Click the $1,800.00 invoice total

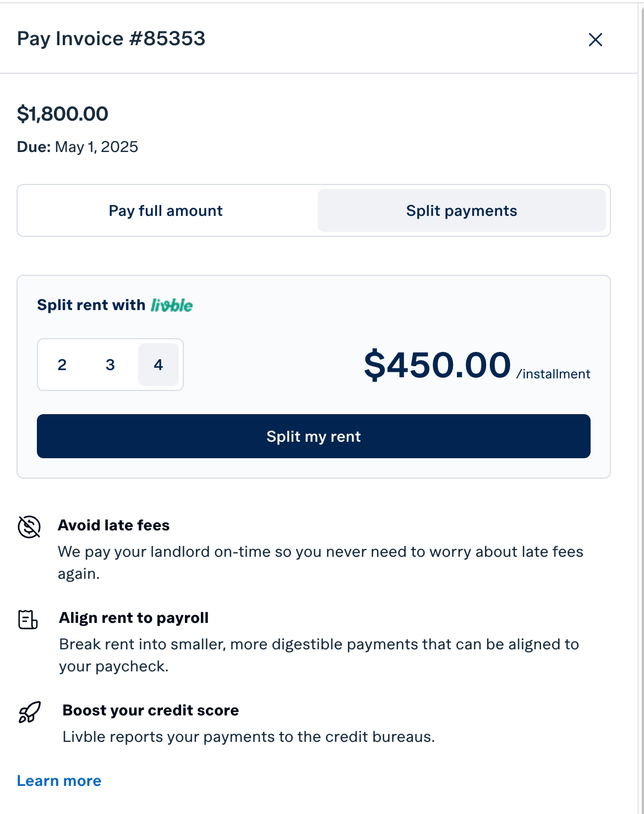(63, 114)
